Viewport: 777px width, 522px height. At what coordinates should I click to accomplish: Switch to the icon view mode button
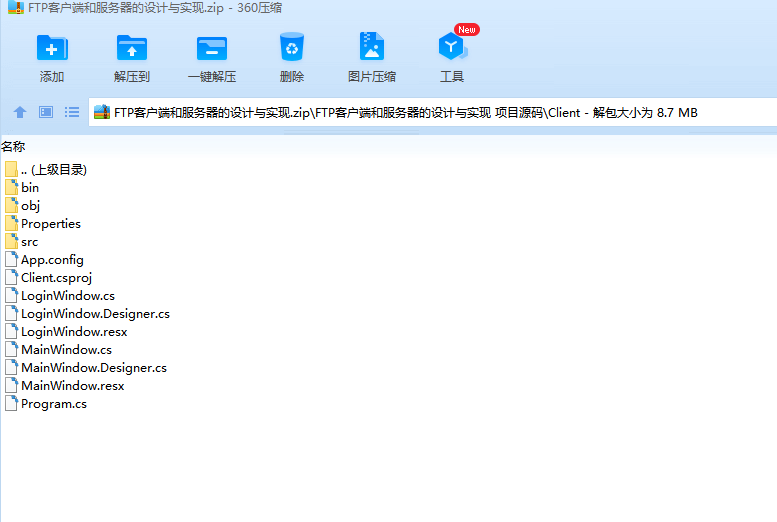[x=46, y=112]
